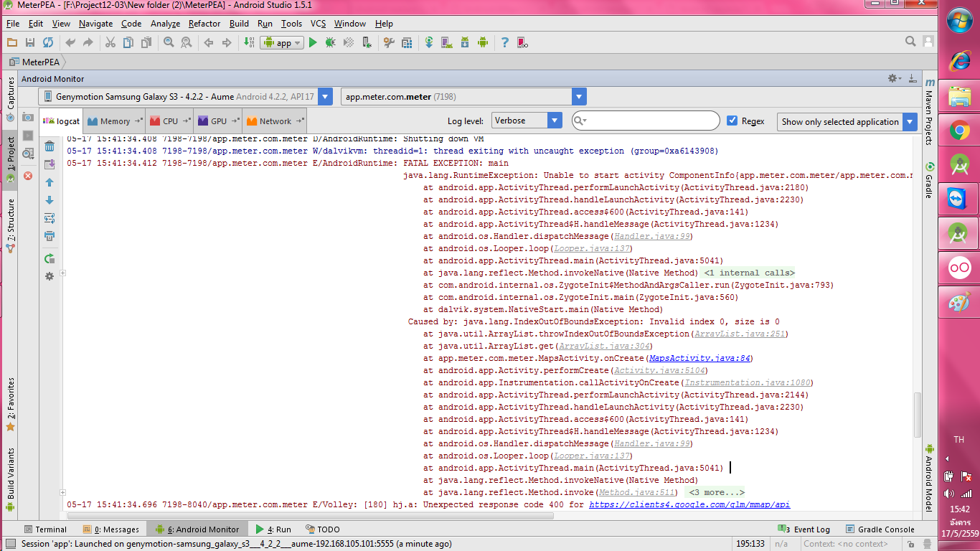
Task: Run app with the green play icon
Action: tap(313, 43)
